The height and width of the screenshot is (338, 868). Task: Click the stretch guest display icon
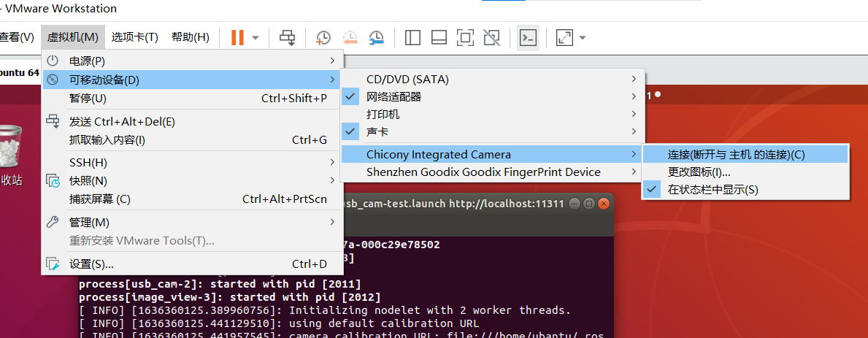[564, 38]
